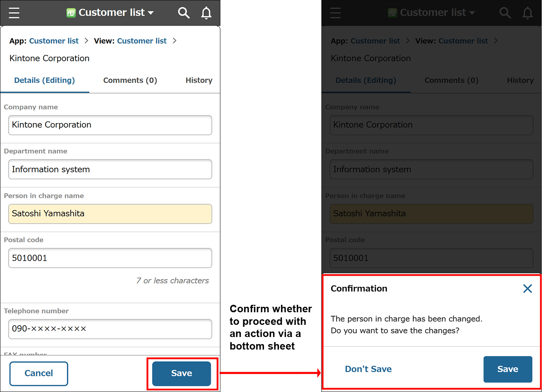
Task: Open notifications bell in left header
Action: (206, 13)
